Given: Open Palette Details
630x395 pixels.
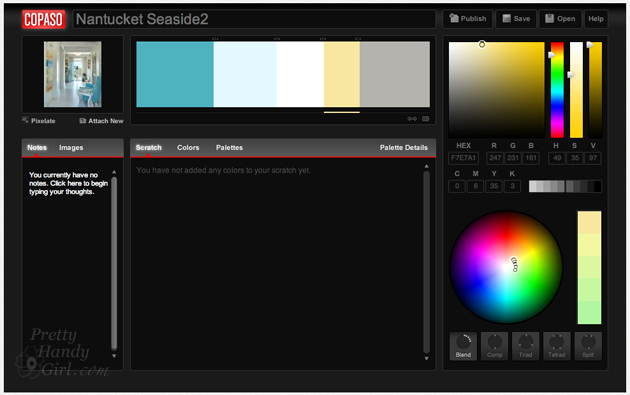Looking at the screenshot, I should click(x=404, y=147).
